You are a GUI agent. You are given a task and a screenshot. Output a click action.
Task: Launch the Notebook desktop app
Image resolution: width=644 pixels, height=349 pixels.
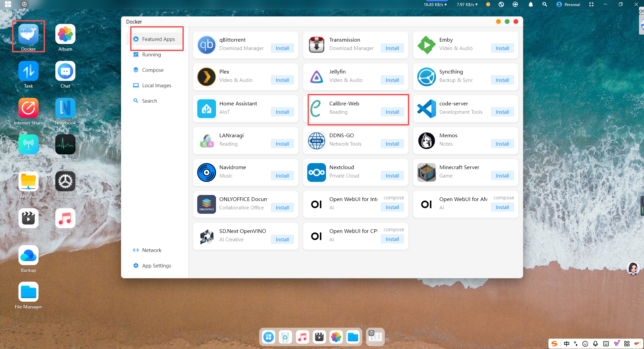(x=65, y=108)
